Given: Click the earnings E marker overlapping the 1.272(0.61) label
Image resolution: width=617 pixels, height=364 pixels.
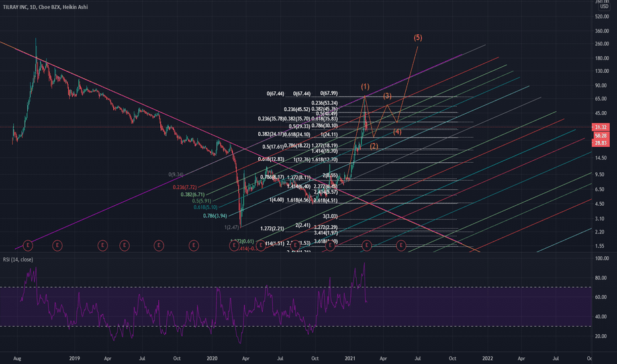Looking at the screenshot, I should 234,246.
